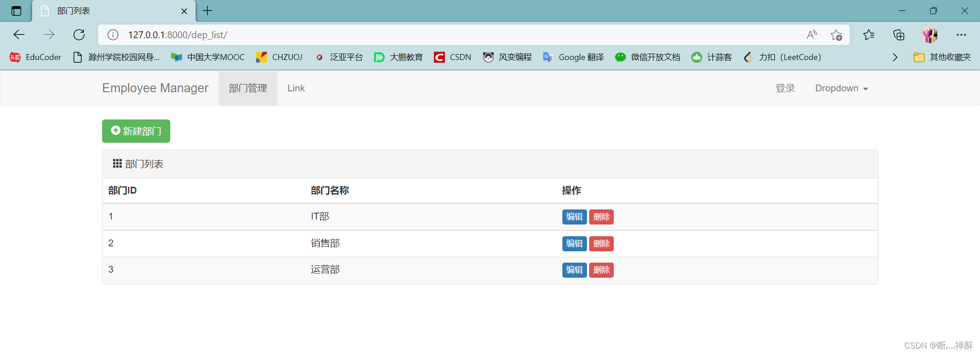Screen dimensions: 980x354
Task: Open the collections icon
Action: point(899,35)
